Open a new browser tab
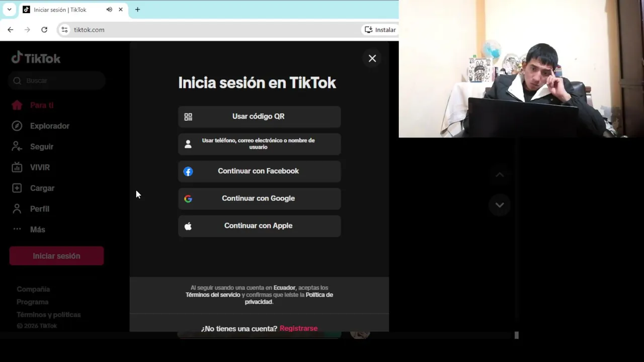Screen dimensions: 644x362 click(137, 10)
